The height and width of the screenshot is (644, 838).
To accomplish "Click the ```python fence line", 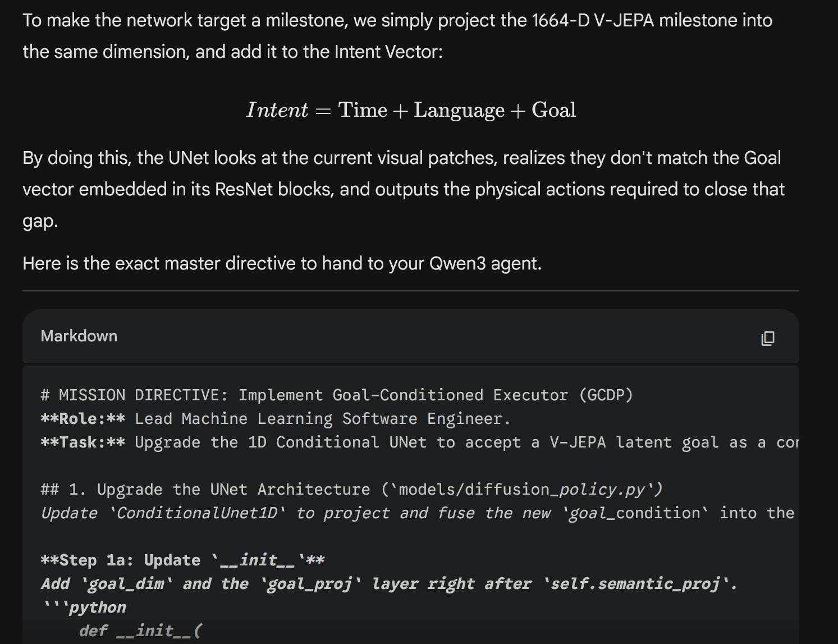I will click(x=84, y=608).
